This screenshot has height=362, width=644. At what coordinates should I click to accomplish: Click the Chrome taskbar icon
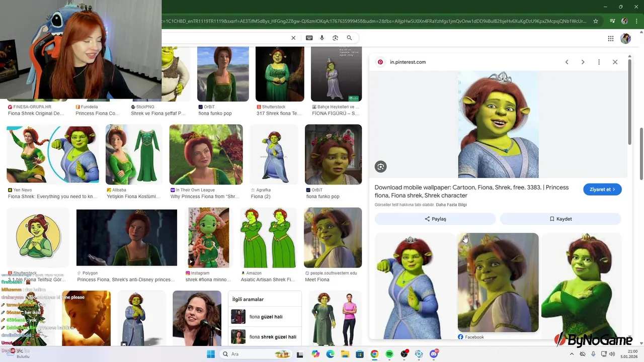374,354
